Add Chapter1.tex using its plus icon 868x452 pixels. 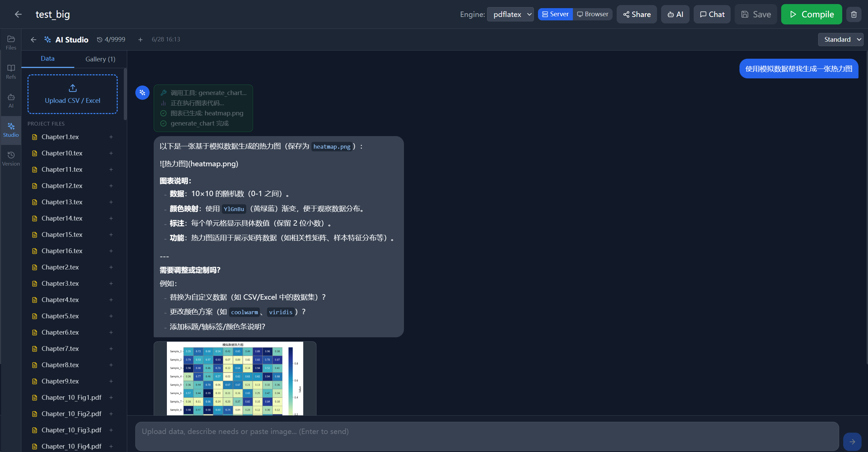click(111, 137)
